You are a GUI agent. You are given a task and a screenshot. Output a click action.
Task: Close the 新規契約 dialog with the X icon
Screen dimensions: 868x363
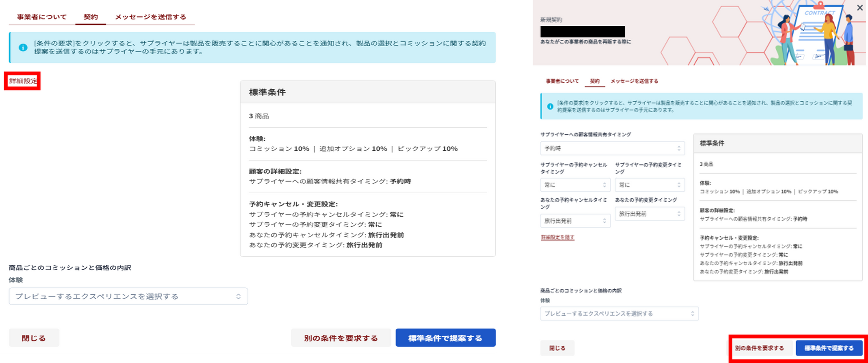pyautogui.click(x=859, y=8)
